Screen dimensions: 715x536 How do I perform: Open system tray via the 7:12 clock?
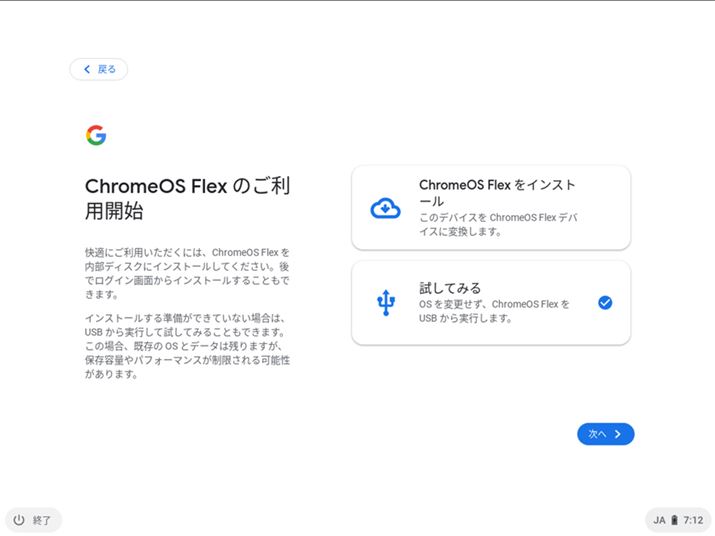coord(694,520)
